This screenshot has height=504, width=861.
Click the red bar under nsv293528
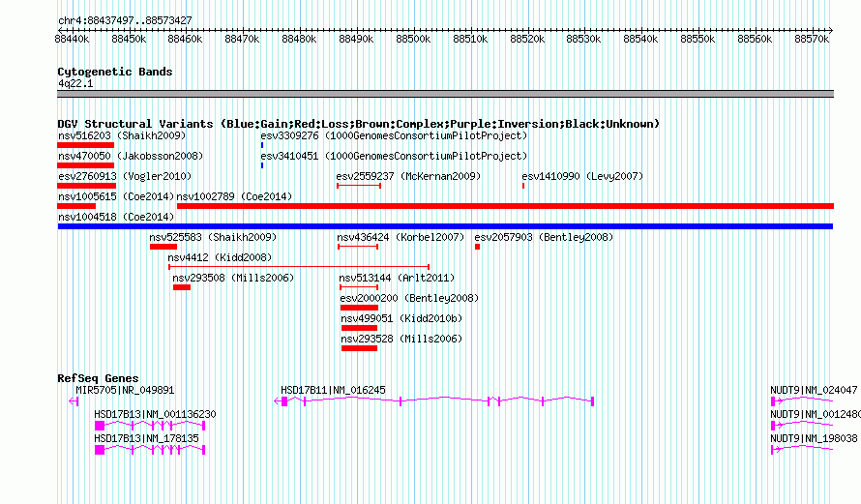coord(359,348)
